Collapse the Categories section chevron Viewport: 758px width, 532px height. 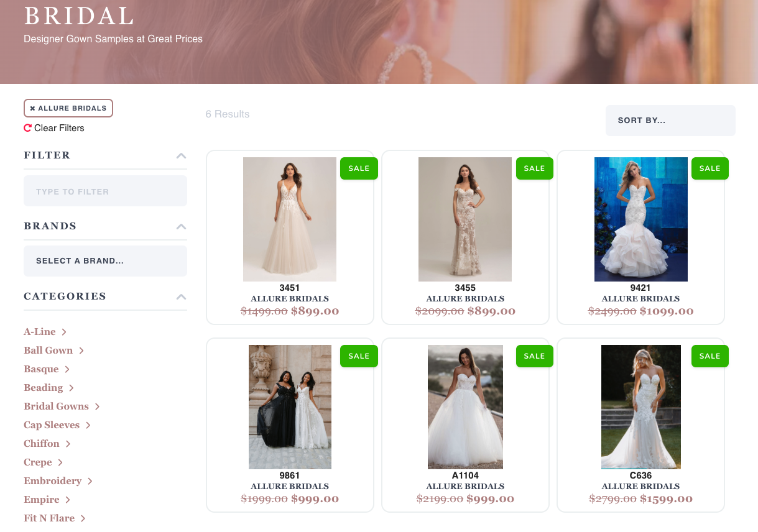[181, 296]
